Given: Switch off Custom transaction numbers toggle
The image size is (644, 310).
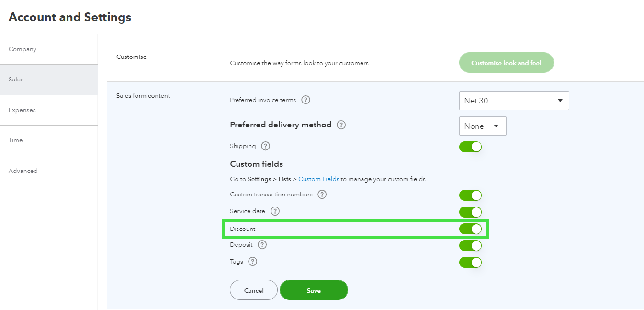Looking at the screenshot, I should [470, 195].
